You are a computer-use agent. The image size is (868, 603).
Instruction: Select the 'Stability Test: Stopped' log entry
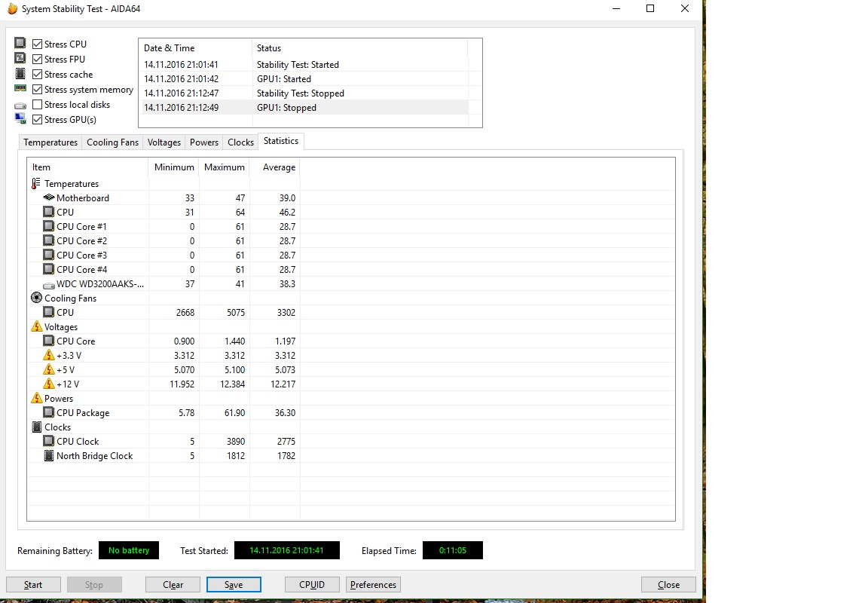pyautogui.click(x=304, y=93)
